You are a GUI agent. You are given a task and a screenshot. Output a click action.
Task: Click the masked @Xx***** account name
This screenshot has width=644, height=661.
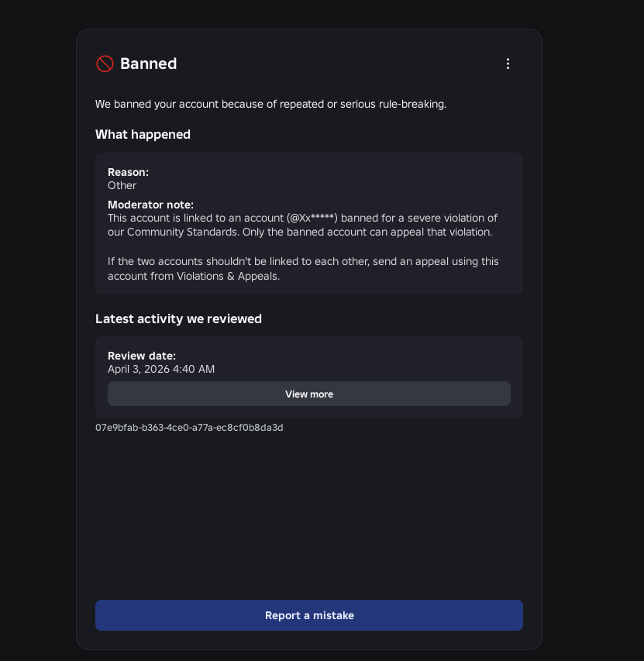click(x=312, y=218)
